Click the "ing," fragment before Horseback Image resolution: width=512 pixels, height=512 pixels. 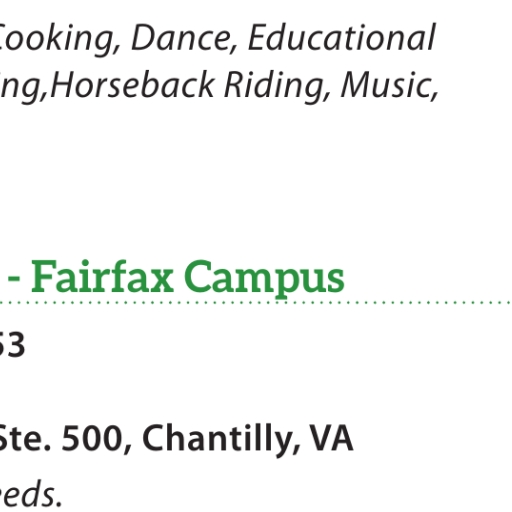[23, 87]
